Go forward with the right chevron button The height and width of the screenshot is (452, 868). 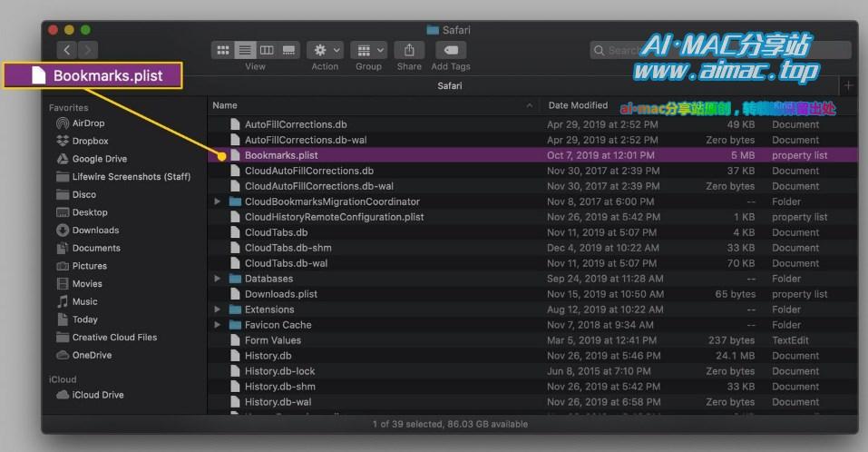[87, 51]
